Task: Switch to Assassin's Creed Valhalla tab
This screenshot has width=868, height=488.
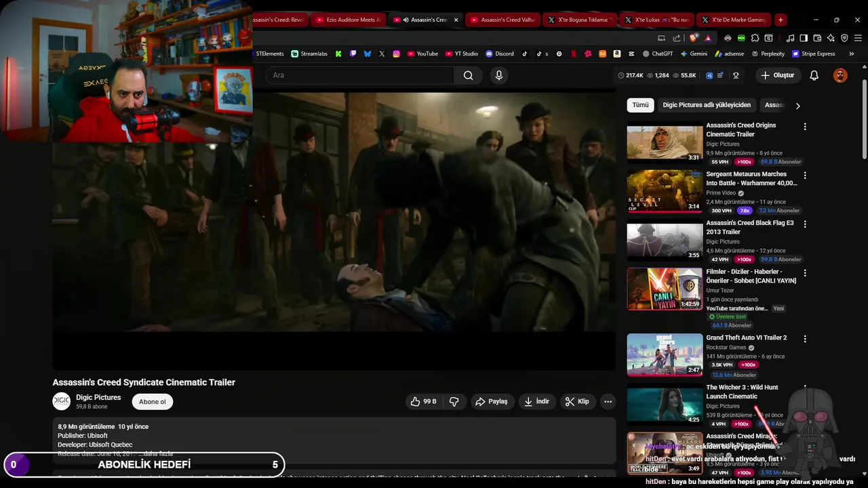Action: 502,20
